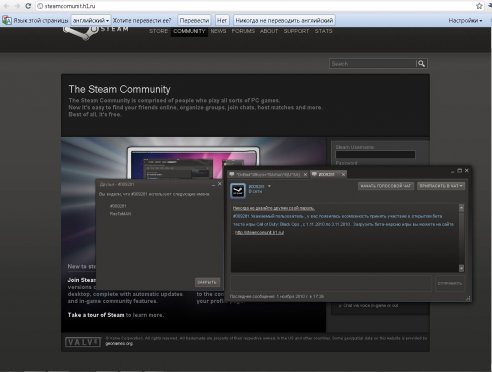Image resolution: width=492 pixels, height=372 pixels.
Task: Reload the page with the browser refresh icon
Action: point(28,6)
